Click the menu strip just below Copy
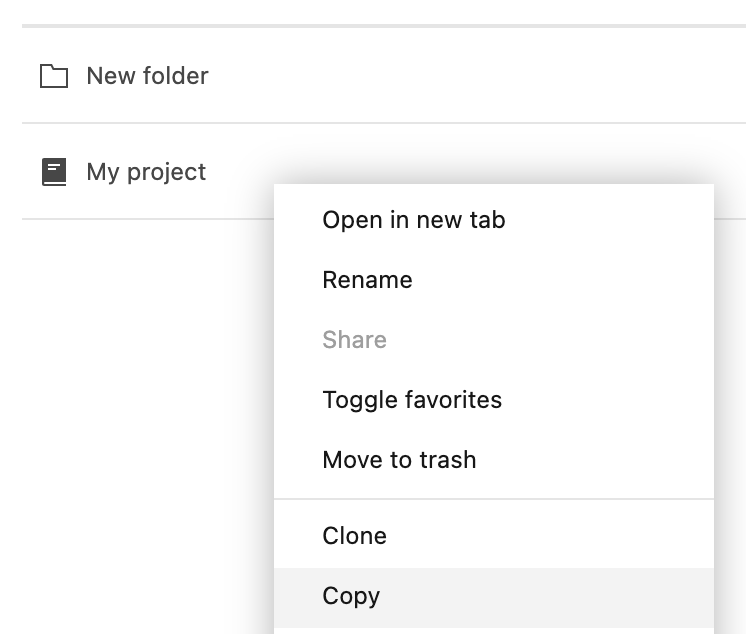746x634 pixels. tap(494, 629)
